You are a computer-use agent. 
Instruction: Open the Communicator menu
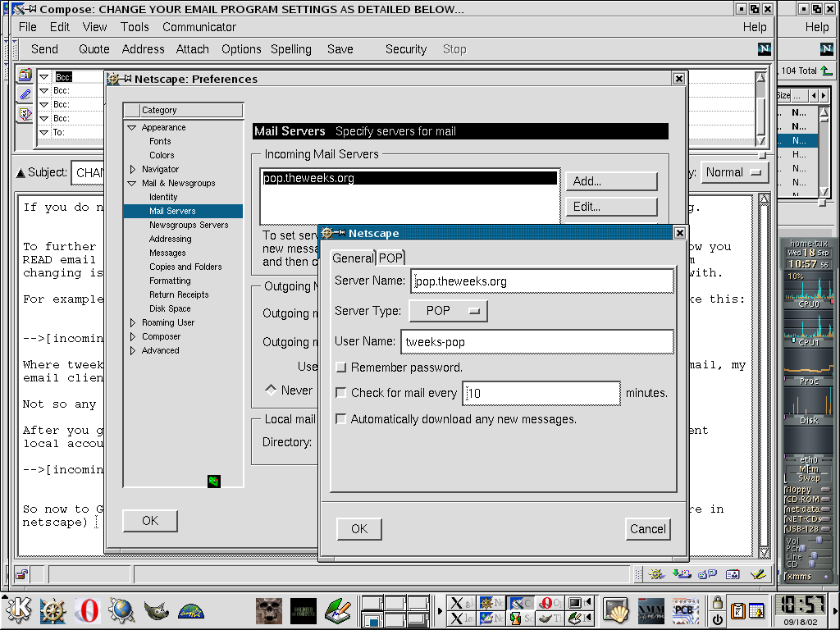199,27
